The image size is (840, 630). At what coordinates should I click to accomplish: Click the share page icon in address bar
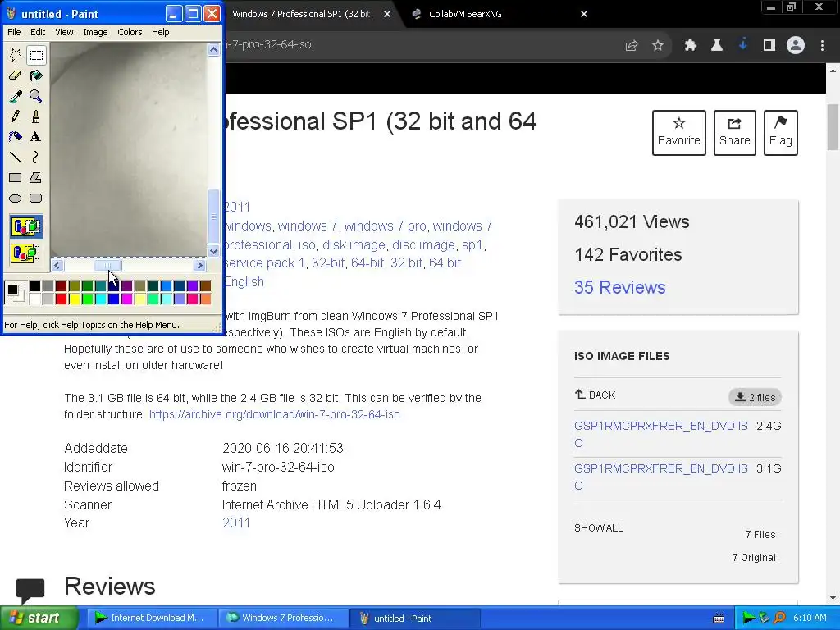point(632,46)
